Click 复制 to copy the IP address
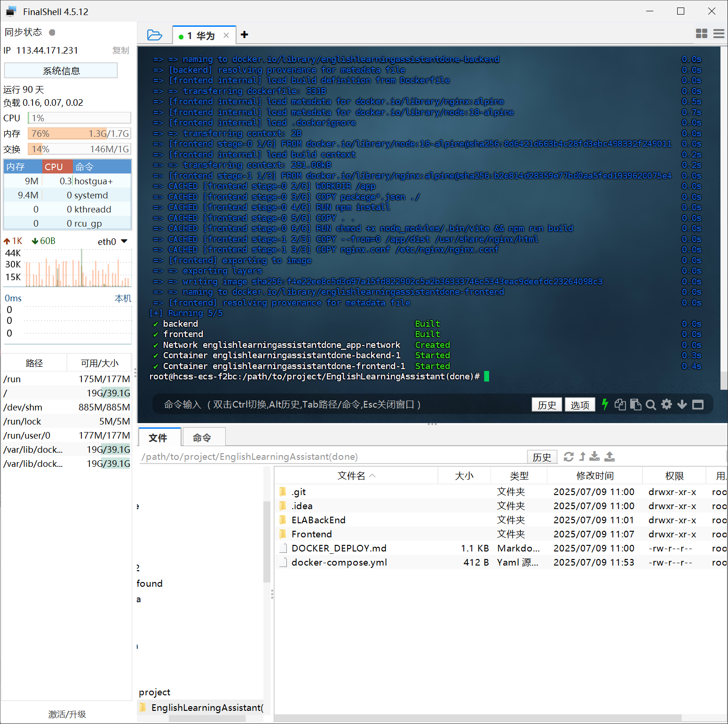This screenshot has width=728, height=724. (x=121, y=50)
